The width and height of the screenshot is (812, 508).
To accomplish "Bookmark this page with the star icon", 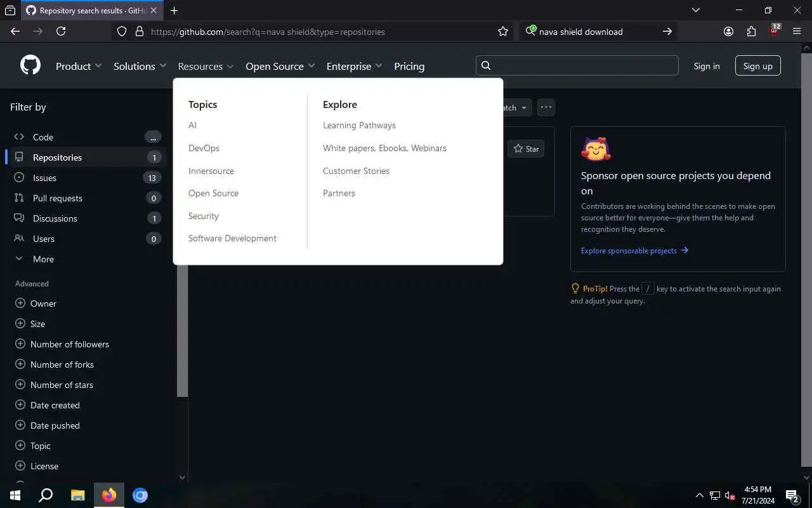I will tap(503, 31).
